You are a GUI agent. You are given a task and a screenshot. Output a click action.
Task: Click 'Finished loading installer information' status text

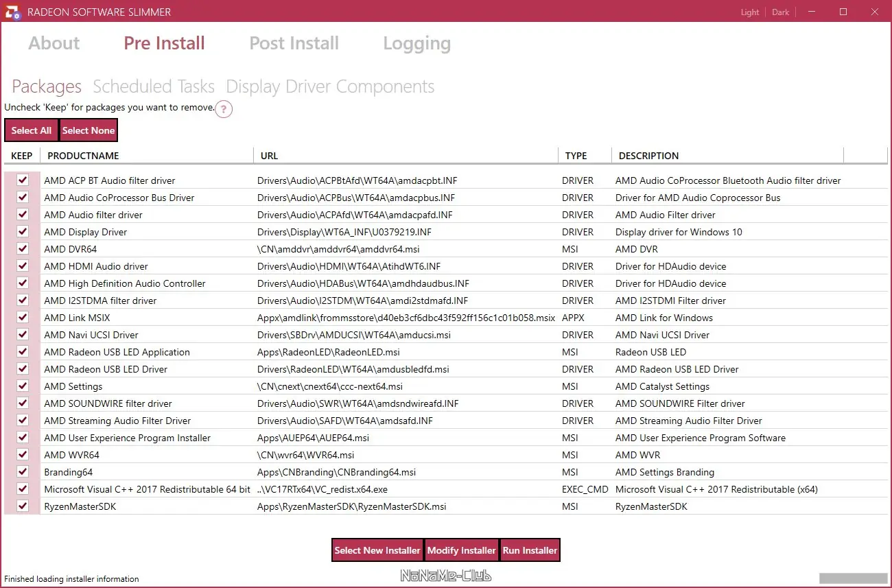coord(71,579)
